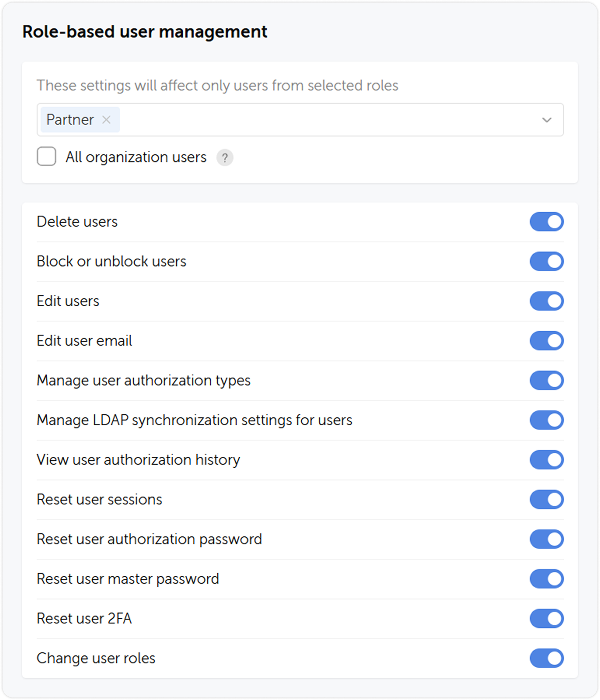The width and height of the screenshot is (600, 700).
Task: Toggle Reset user authorization password switch
Action: [546, 539]
